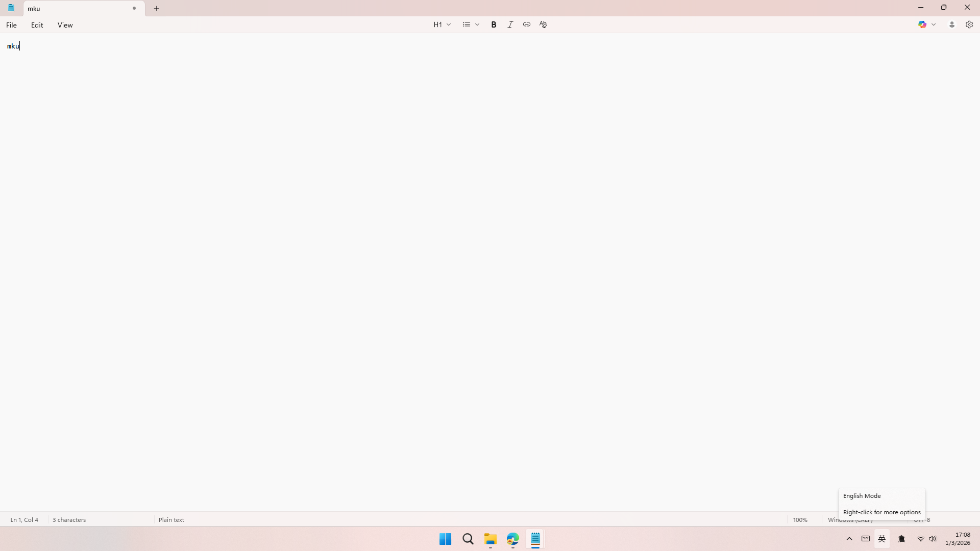The width and height of the screenshot is (980, 551).
Task: Click the touch keyboard tray icon
Action: [x=866, y=539]
